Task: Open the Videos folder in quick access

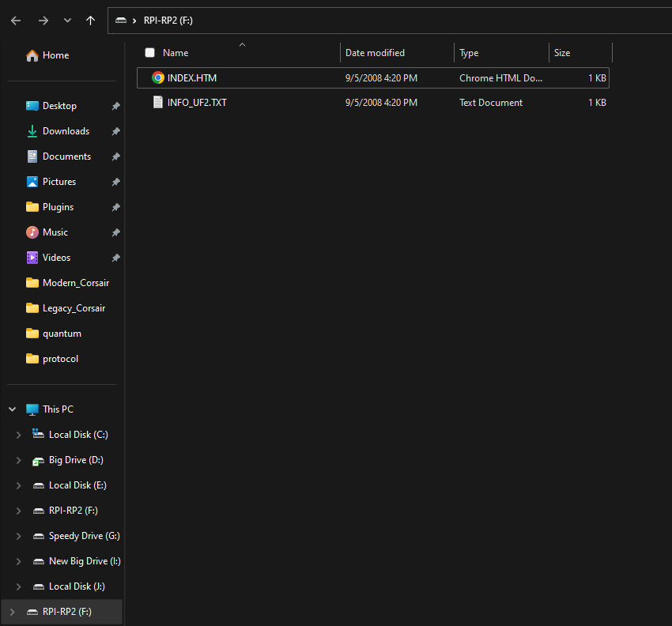Action: click(56, 258)
